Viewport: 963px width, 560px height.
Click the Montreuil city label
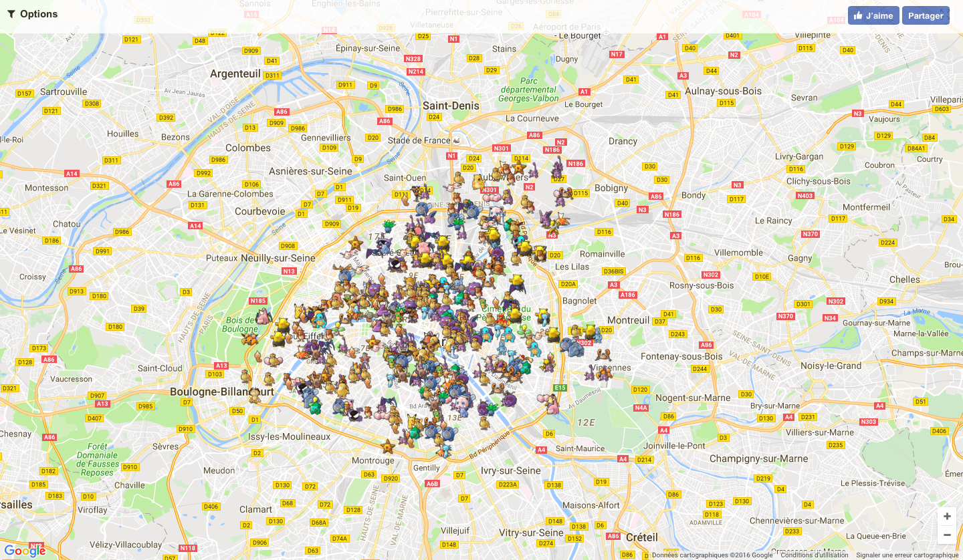[x=629, y=320]
